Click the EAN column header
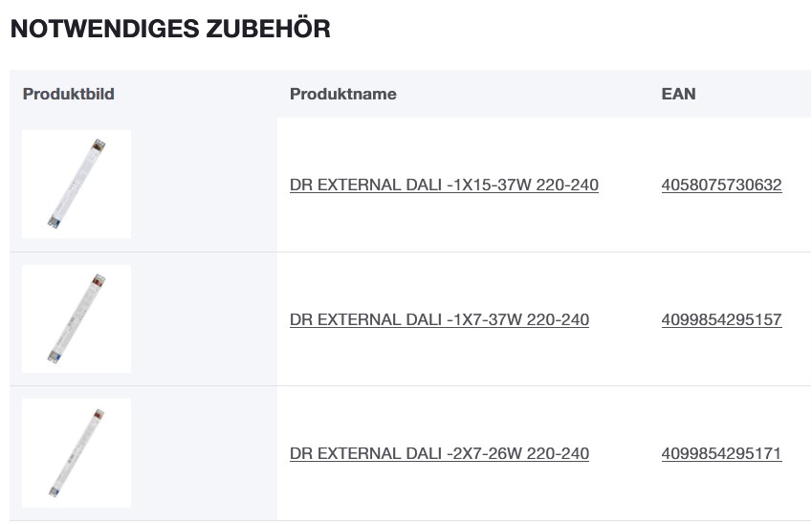812x524 pixels. coord(678,94)
